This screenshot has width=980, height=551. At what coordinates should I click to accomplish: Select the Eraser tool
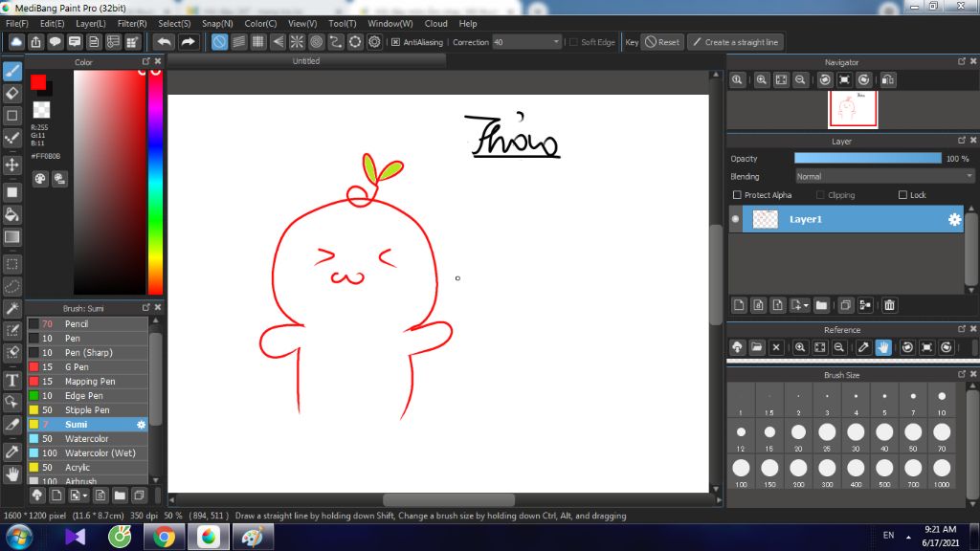pyautogui.click(x=12, y=94)
